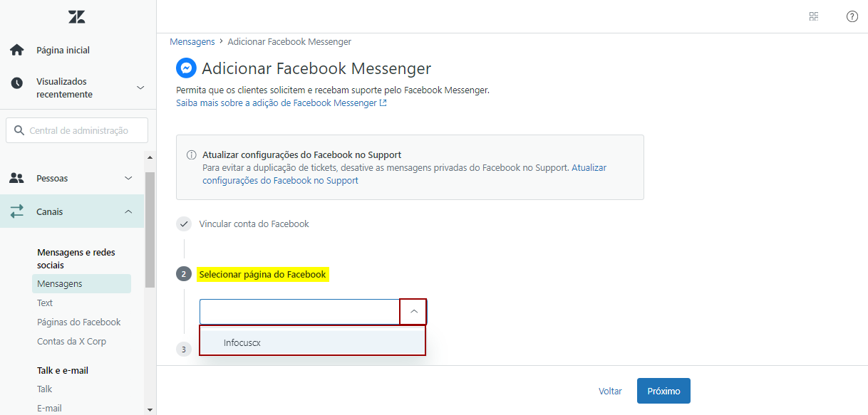The width and height of the screenshot is (868, 415).
Task: Click the Pessoas people icon
Action: click(17, 178)
